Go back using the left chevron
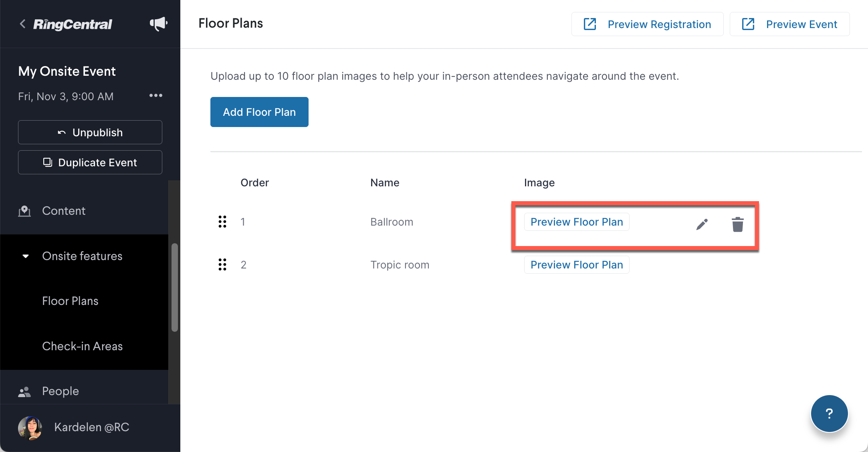This screenshot has height=452, width=868. tap(23, 24)
